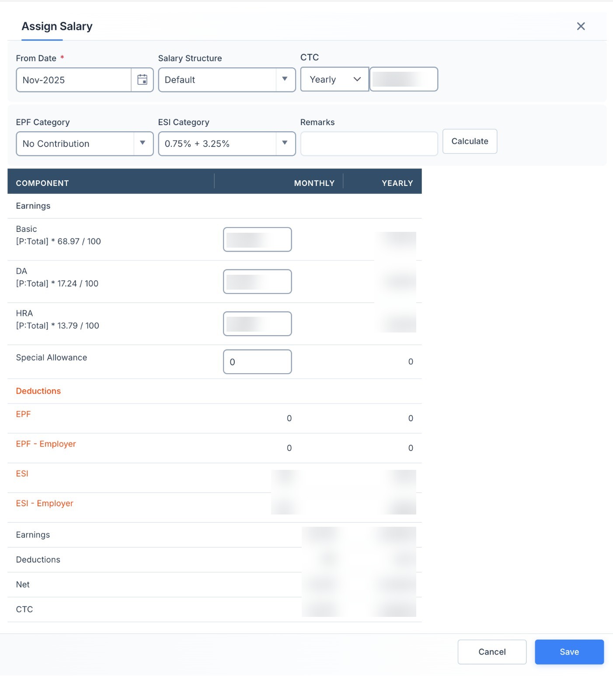
Task: Select the No Contribution EPF value
Action: click(56, 143)
